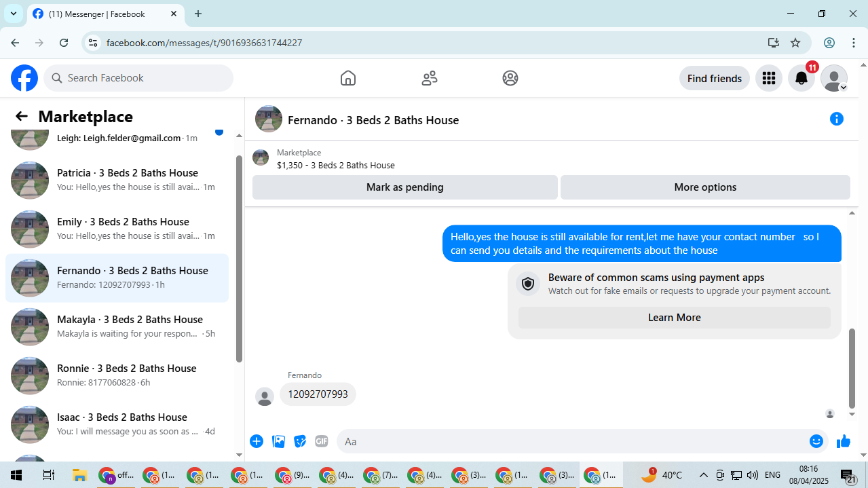Open the emoji picker

point(816,441)
